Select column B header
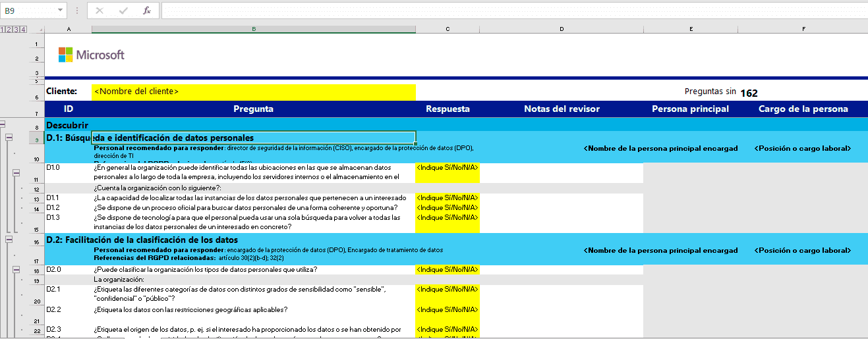The image size is (868, 339). point(254,29)
